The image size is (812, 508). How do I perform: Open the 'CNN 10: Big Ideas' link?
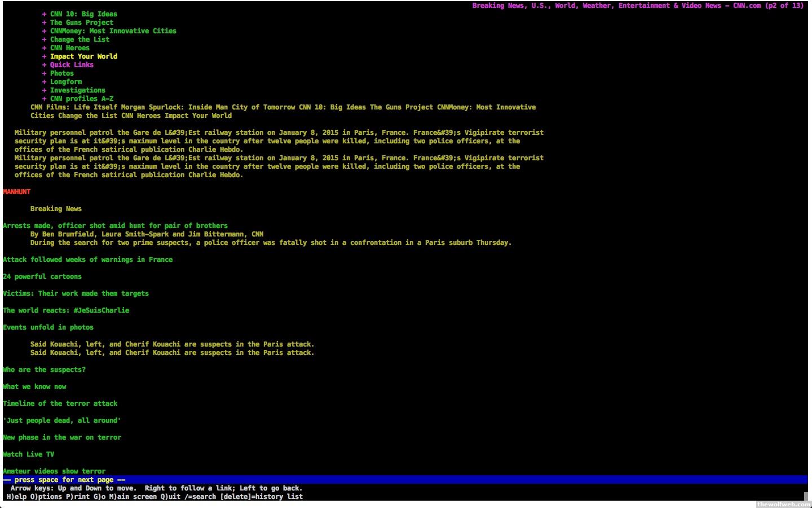pos(83,14)
